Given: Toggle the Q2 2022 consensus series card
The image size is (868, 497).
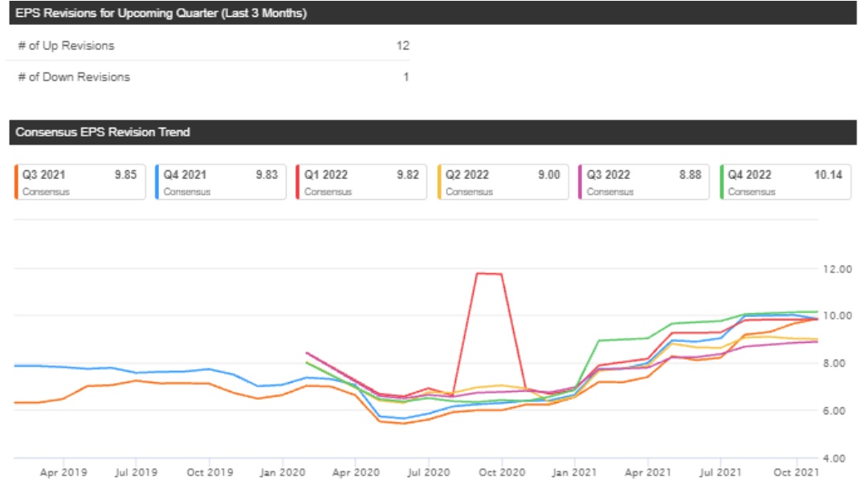Looking at the screenshot, I should pos(503,181).
